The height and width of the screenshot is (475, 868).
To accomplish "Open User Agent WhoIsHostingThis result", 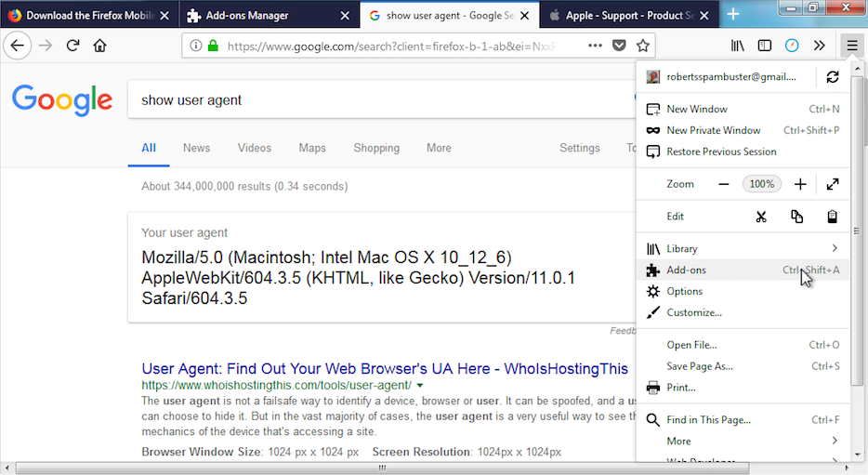I will 385,369.
